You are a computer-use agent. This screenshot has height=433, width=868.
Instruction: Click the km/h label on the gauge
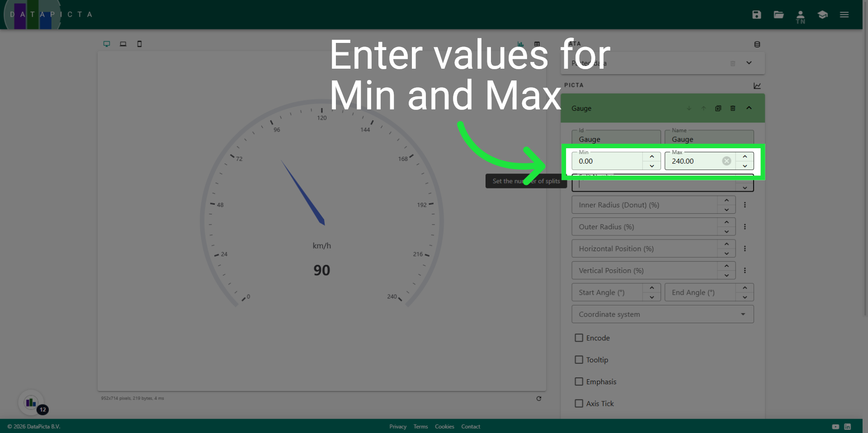(322, 246)
